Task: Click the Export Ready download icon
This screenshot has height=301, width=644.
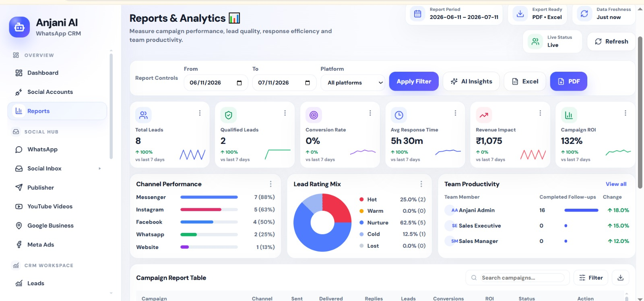Action: coord(520,14)
